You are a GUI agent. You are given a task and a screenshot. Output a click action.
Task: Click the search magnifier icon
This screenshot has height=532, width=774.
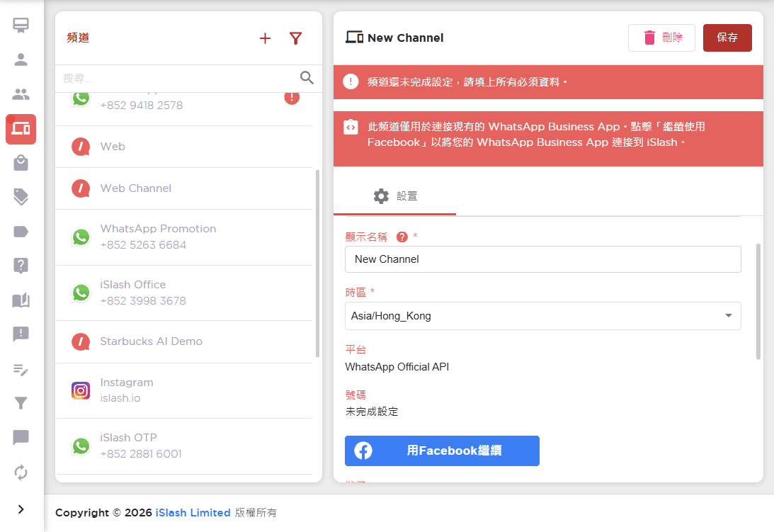coord(307,77)
